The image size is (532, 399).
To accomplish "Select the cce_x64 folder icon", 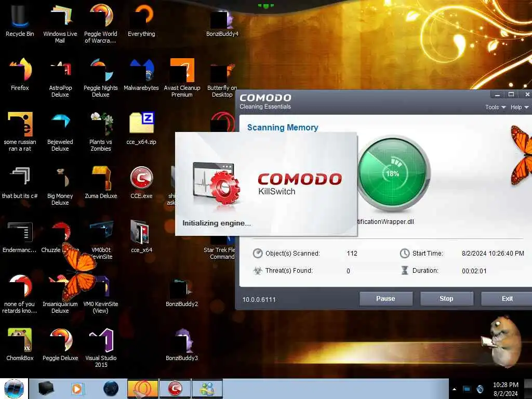I will [x=141, y=237].
